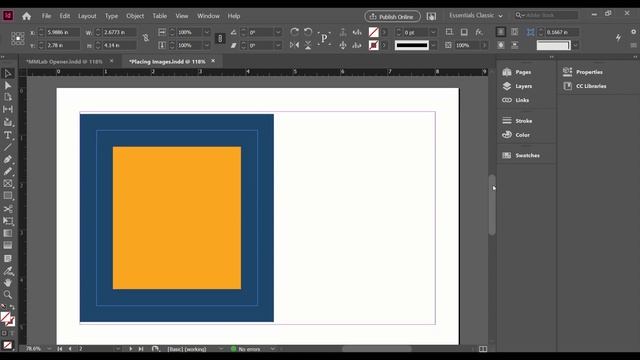Select the Note tool

pos(7,258)
